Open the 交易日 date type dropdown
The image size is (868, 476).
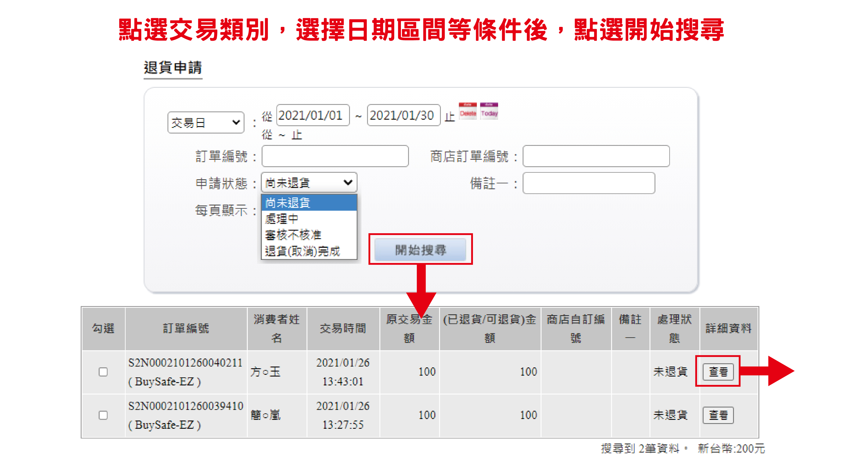tap(205, 122)
